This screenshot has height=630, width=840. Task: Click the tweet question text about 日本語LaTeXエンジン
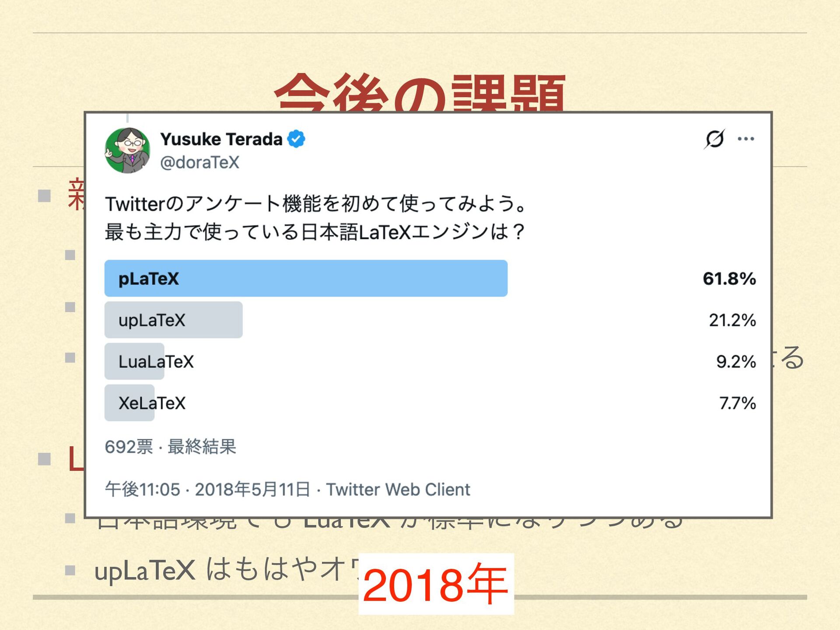point(314,232)
